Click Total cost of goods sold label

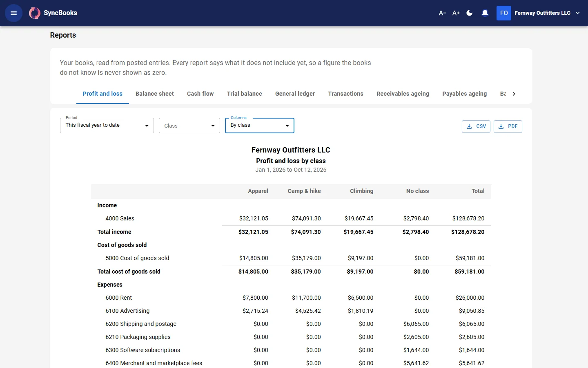[129, 272]
